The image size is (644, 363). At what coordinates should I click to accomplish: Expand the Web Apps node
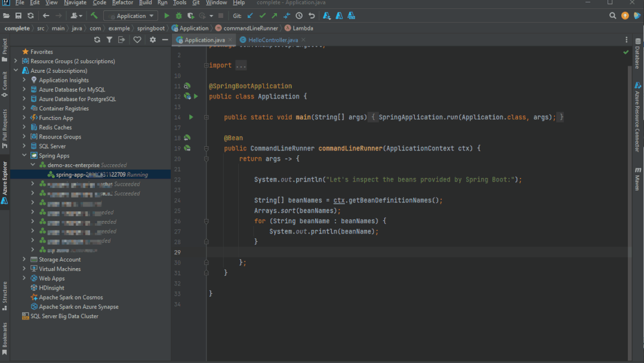click(x=24, y=278)
